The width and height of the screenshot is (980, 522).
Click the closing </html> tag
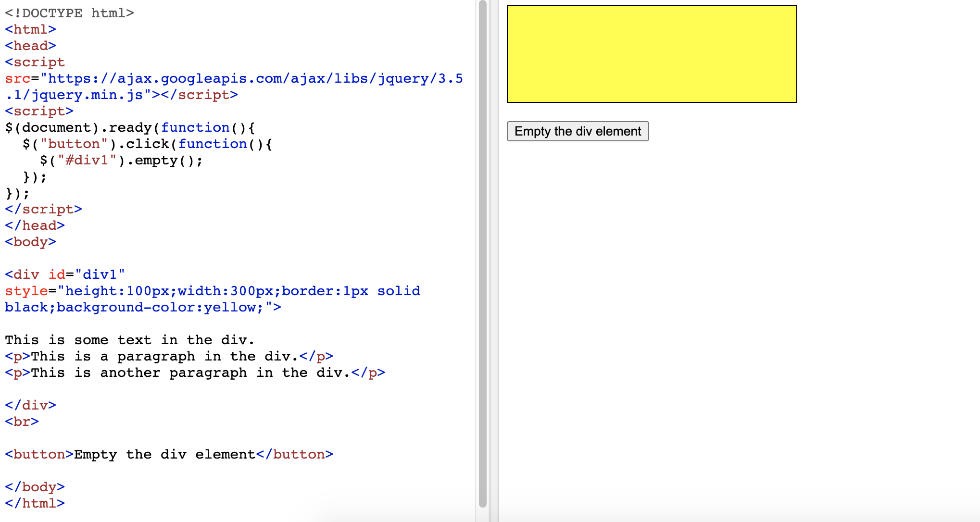click(35, 503)
